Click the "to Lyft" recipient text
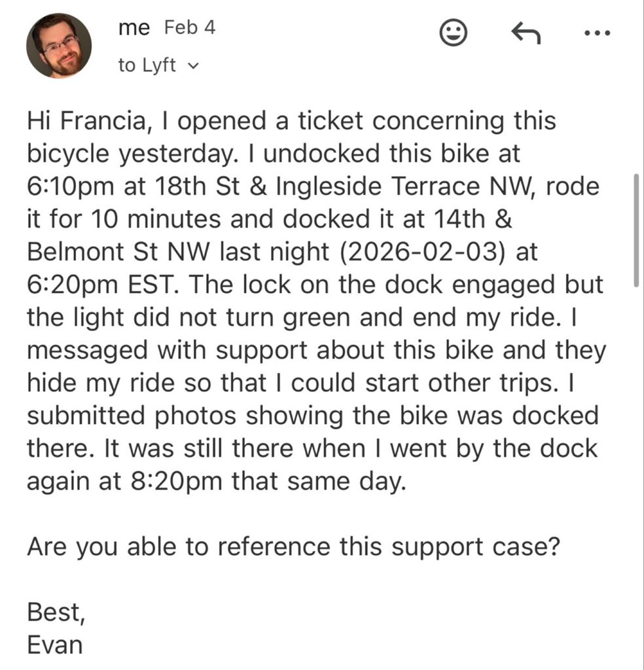The height and width of the screenshot is (670, 644). click(x=147, y=65)
